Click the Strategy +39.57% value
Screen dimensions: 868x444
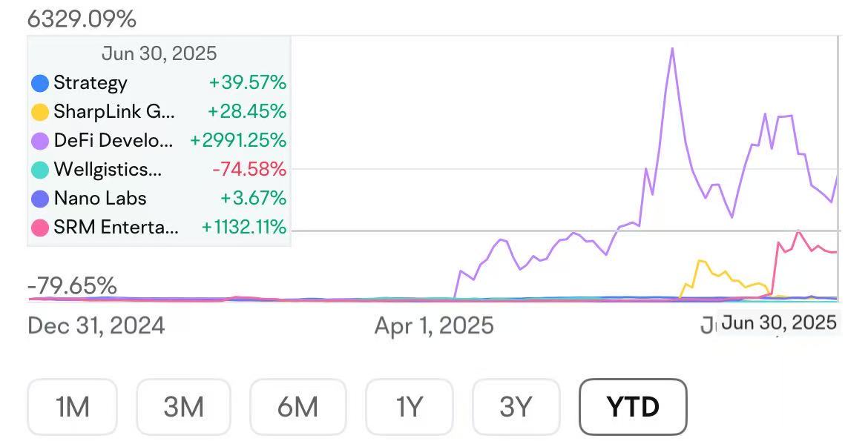pyautogui.click(x=247, y=83)
